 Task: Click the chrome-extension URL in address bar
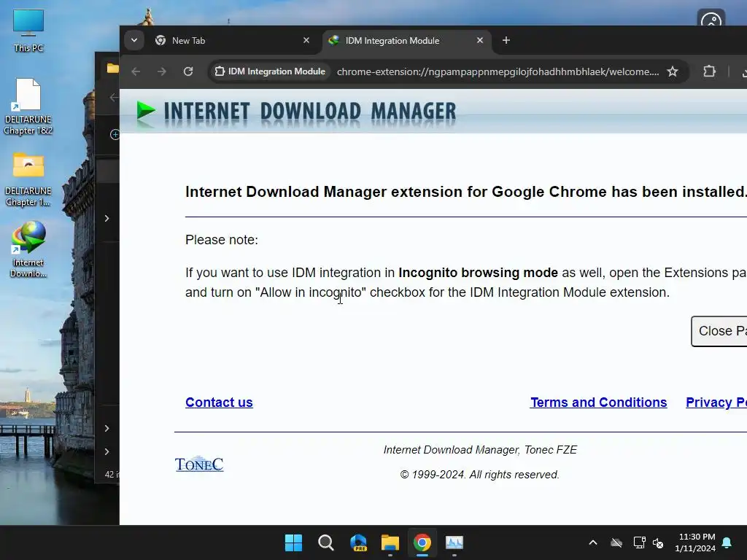[x=498, y=71]
